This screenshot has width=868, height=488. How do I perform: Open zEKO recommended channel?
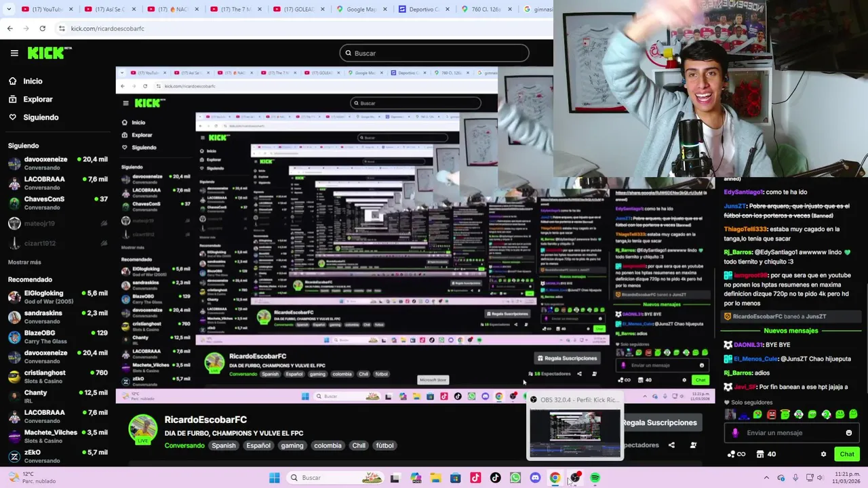pyautogui.click(x=58, y=455)
